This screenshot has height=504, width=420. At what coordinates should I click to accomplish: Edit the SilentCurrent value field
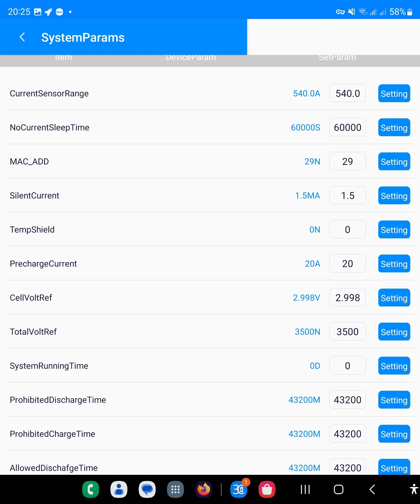pyautogui.click(x=347, y=195)
